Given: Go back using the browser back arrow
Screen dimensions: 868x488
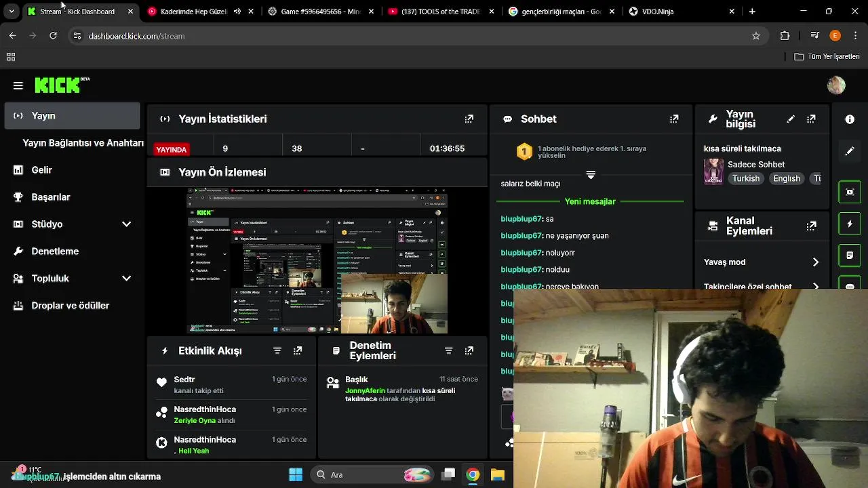Looking at the screenshot, I should [x=12, y=36].
